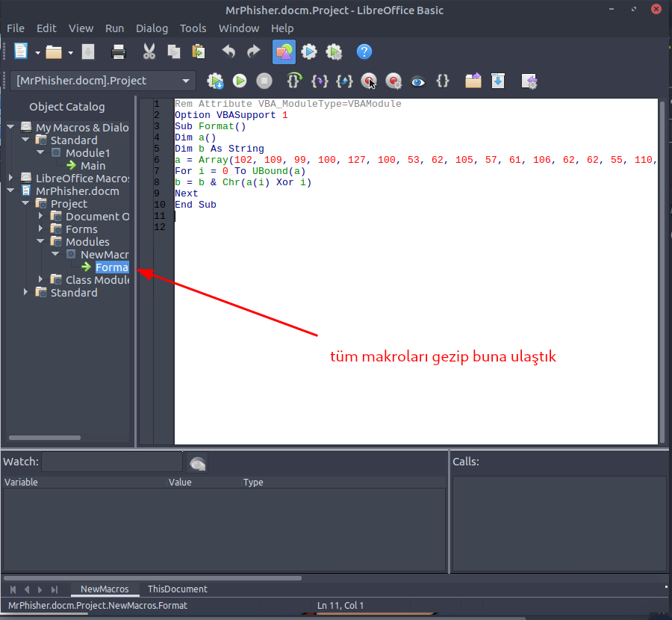Switch to the ThisDocument module tab

[177, 589]
